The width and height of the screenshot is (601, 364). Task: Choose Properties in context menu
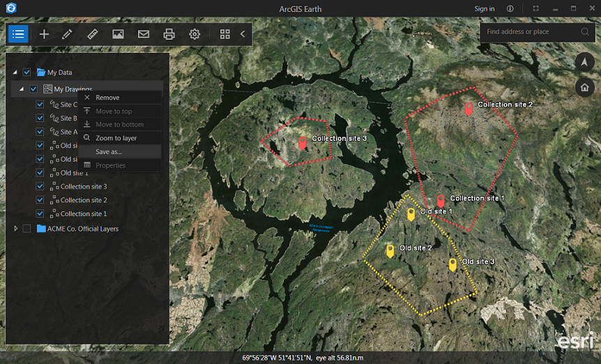(120, 165)
